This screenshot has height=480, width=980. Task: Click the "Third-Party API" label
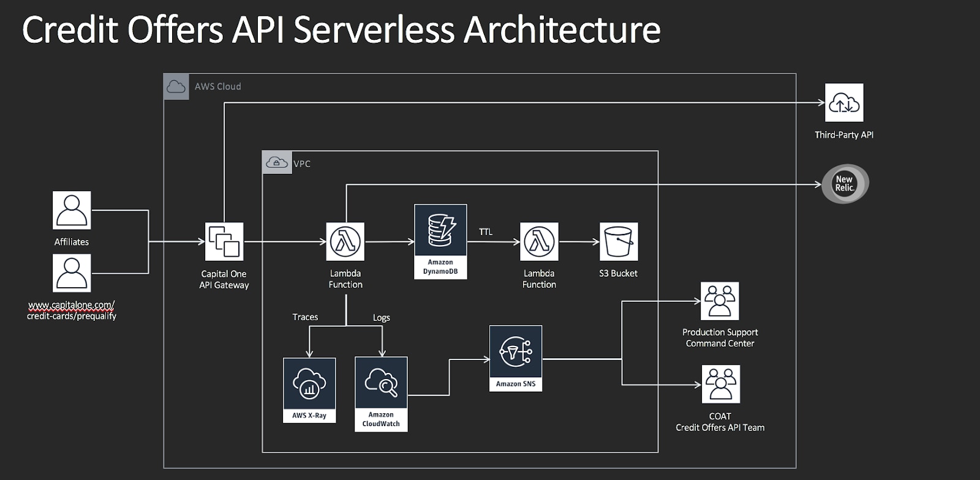click(x=844, y=135)
